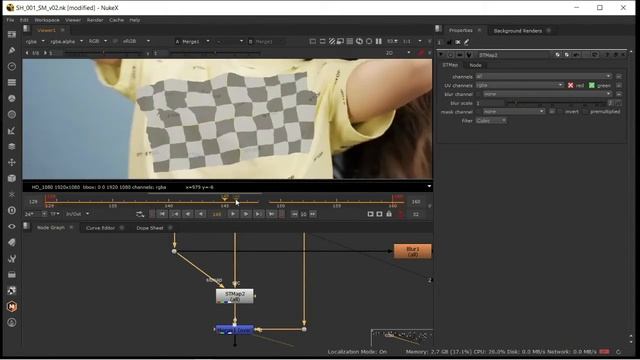
Task: Jump to first frame button
Action: pyautogui.click(x=162, y=214)
